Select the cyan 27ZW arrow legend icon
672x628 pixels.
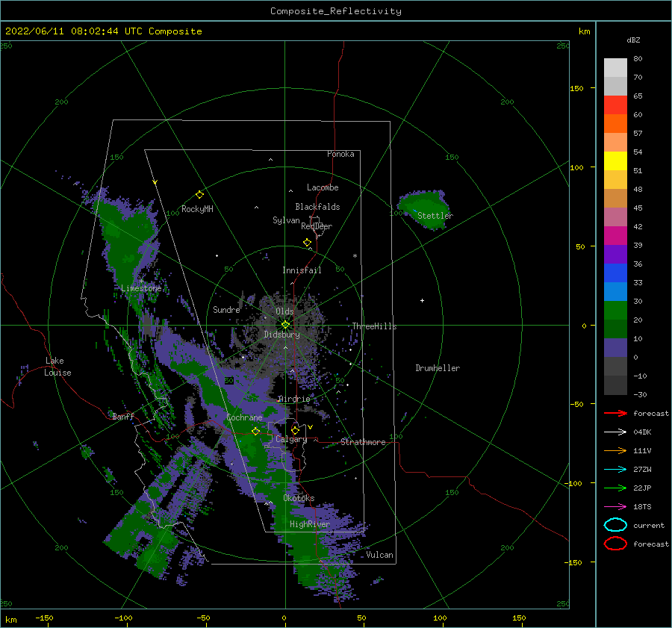(x=615, y=469)
